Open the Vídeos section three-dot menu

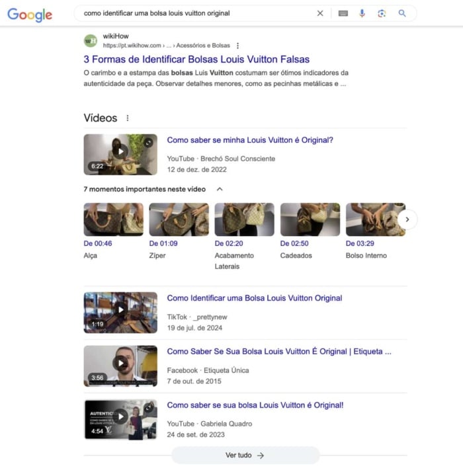[128, 118]
